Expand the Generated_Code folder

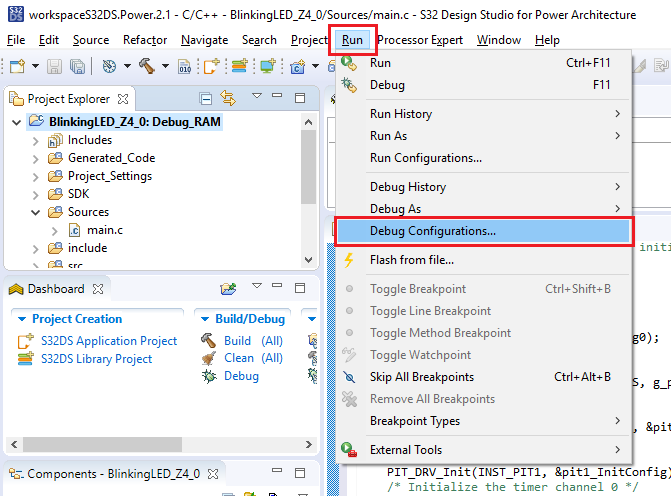pyautogui.click(x=36, y=159)
